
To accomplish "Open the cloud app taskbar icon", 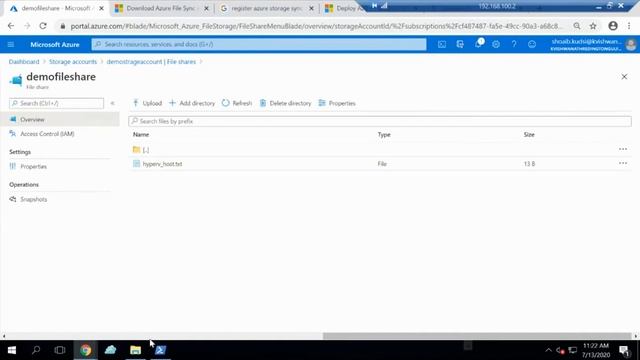I will [x=111, y=350].
